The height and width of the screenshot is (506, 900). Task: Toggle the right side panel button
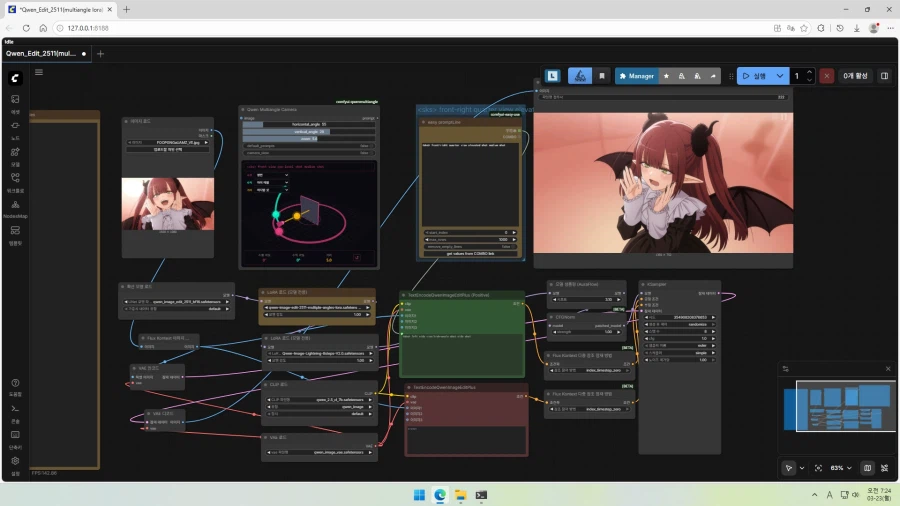[884, 76]
